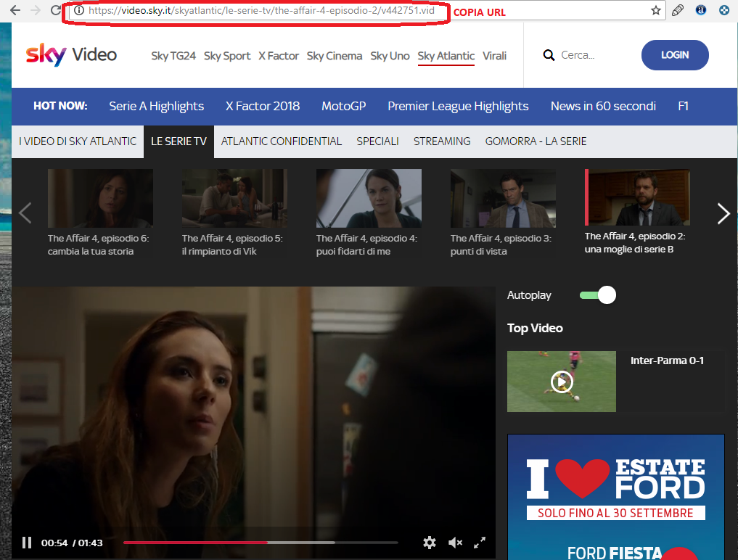Open News in 60 secondi link
The width and height of the screenshot is (738, 560).
click(x=603, y=107)
